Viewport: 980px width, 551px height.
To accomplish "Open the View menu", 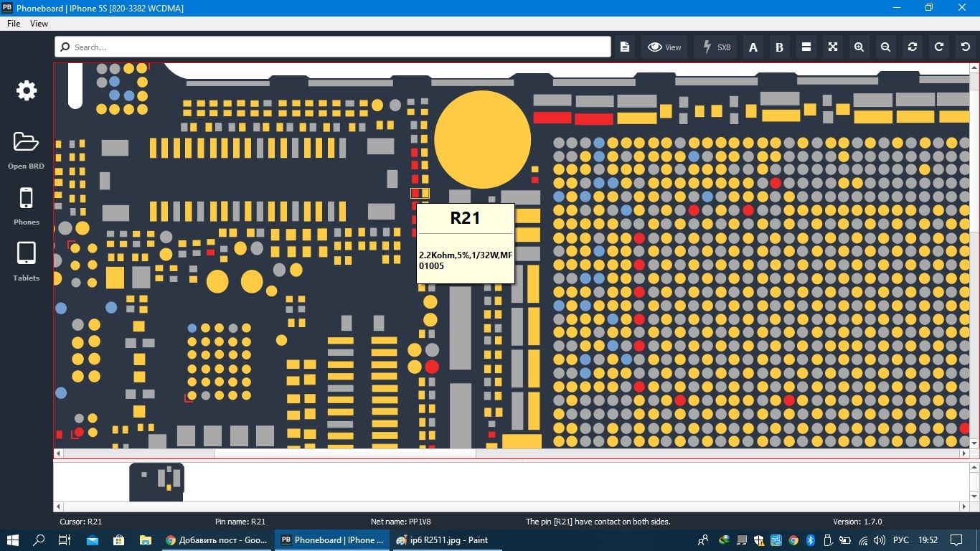I will (39, 24).
